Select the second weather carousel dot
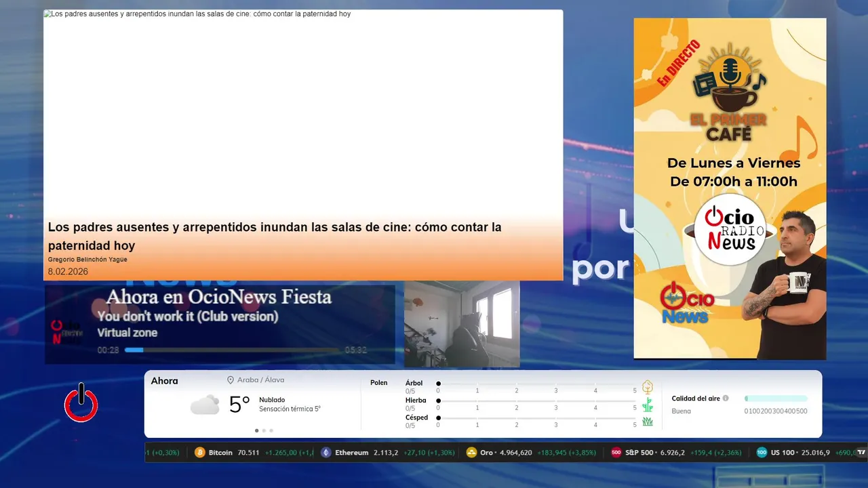 [x=264, y=430]
